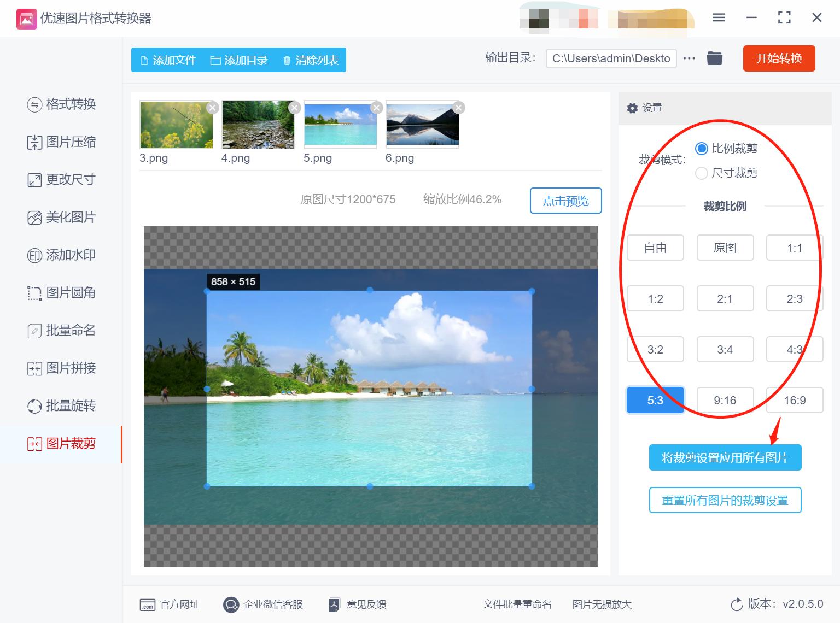
Task: Click the output directory path field
Action: click(611, 58)
